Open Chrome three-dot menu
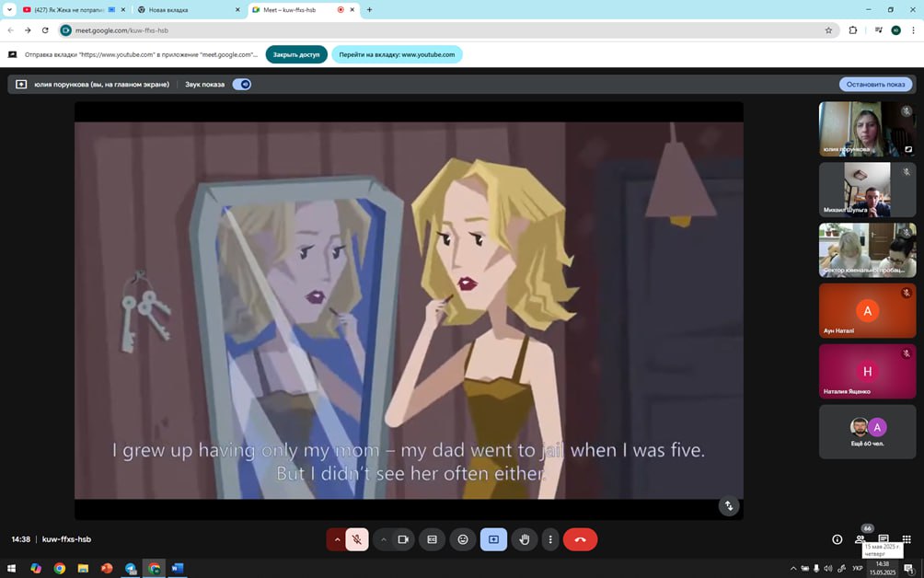924x578 pixels. pyautogui.click(x=913, y=30)
